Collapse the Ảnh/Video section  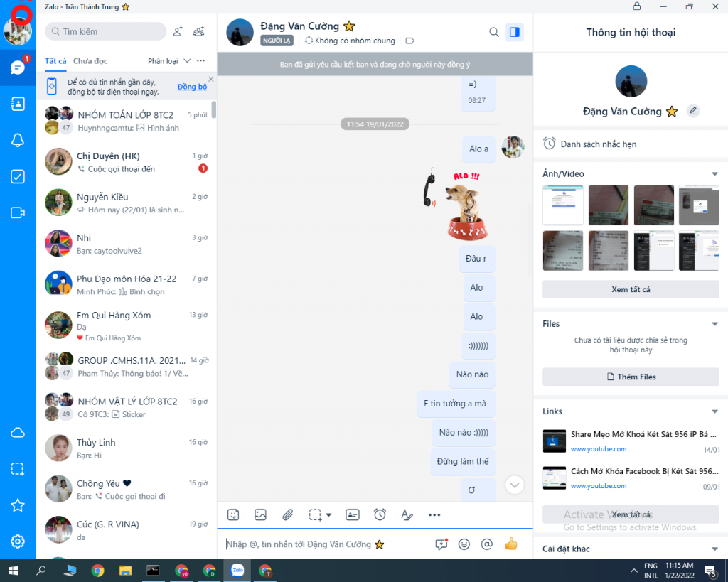click(714, 174)
